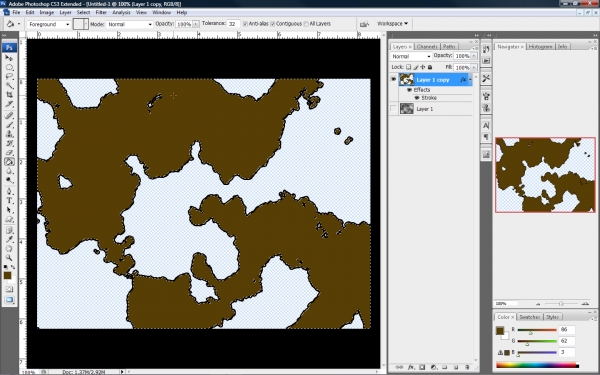The image size is (600, 375).
Task: Switch to the Histogram tab
Action: point(540,46)
